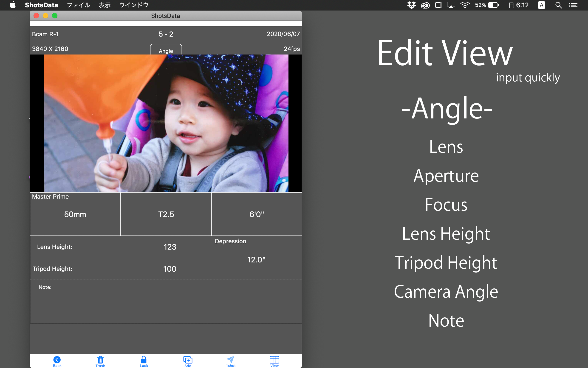Open AirPlay display menu bar icon
This screenshot has width=588, height=368.
(x=451, y=5)
